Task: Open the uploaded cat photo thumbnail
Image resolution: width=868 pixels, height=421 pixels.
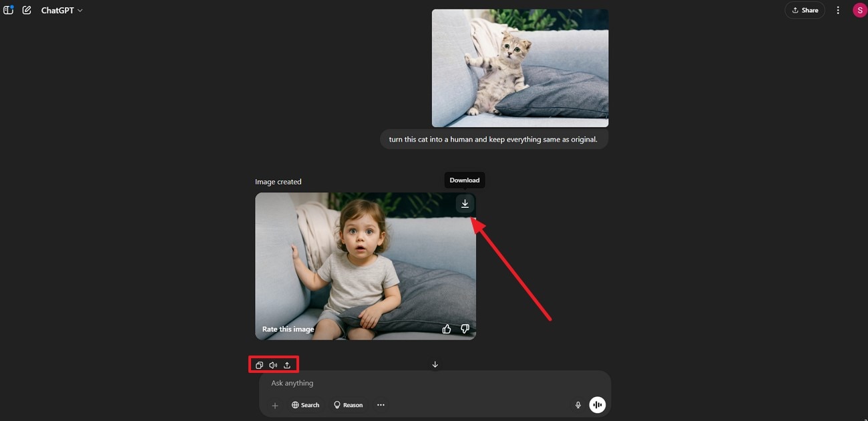Action: click(519, 68)
